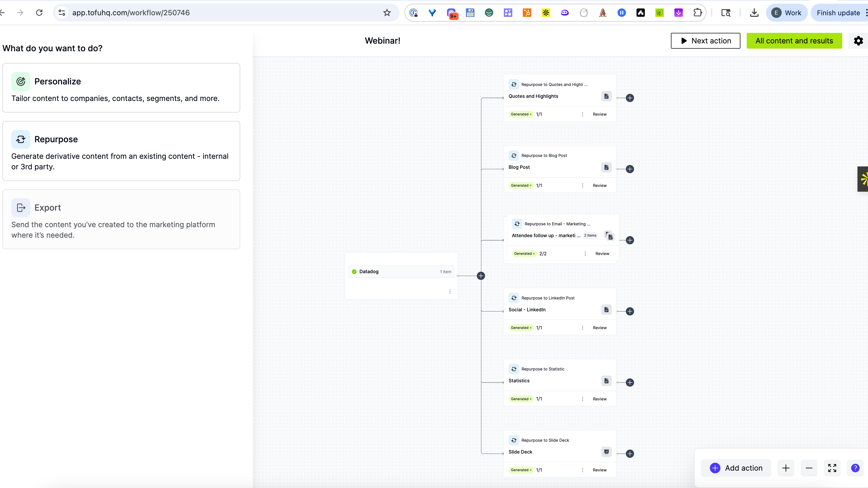Open three-dot menu on Statistics node
The width and height of the screenshot is (868, 488).
tap(582, 399)
